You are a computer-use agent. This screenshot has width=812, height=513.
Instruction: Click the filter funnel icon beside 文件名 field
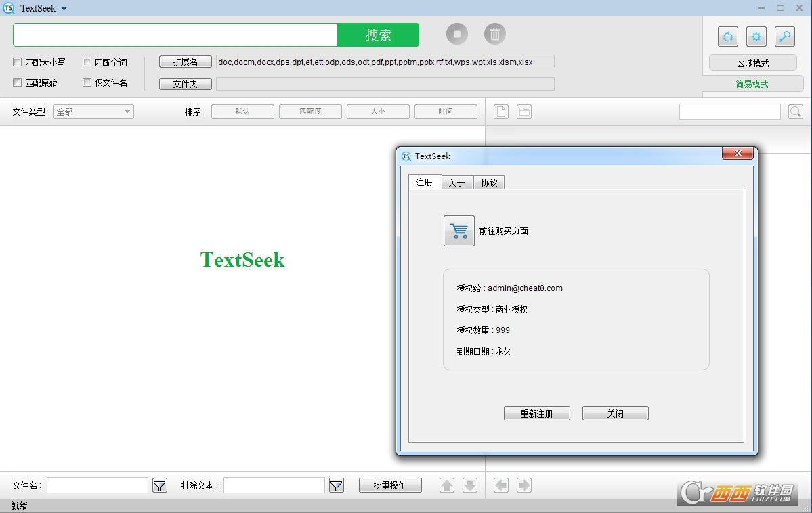tap(160, 485)
